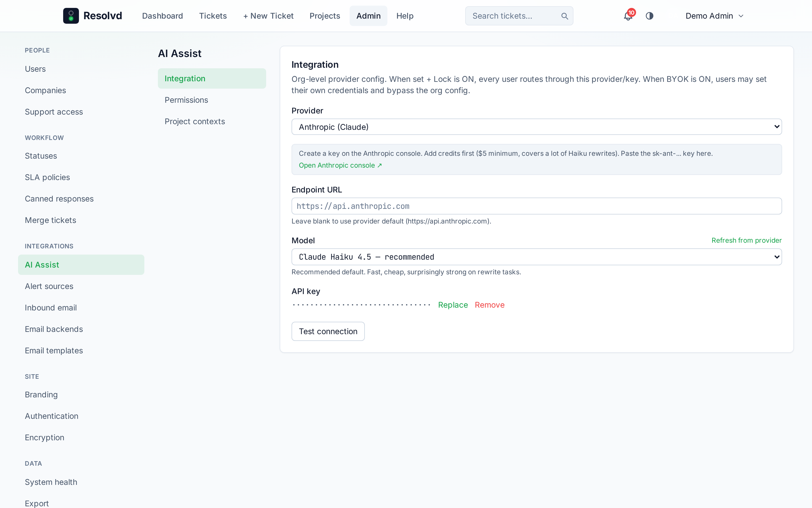The height and width of the screenshot is (508, 812).
Task: Click the Resolvd brand name
Action: click(103, 16)
